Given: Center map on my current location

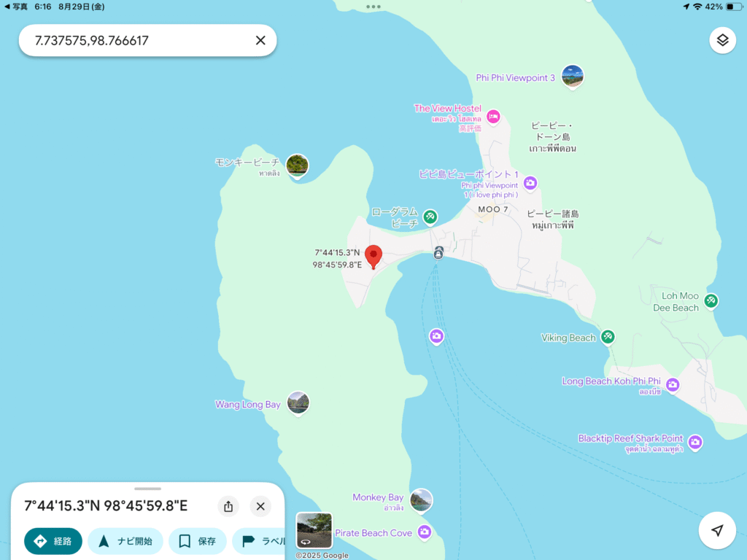Looking at the screenshot, I should tap(717, 531).
